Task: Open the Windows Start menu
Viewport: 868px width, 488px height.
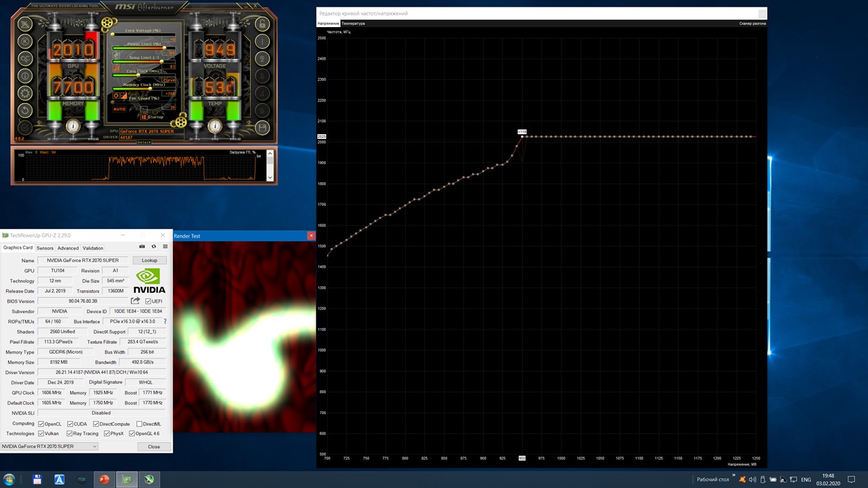Action: 9,479
